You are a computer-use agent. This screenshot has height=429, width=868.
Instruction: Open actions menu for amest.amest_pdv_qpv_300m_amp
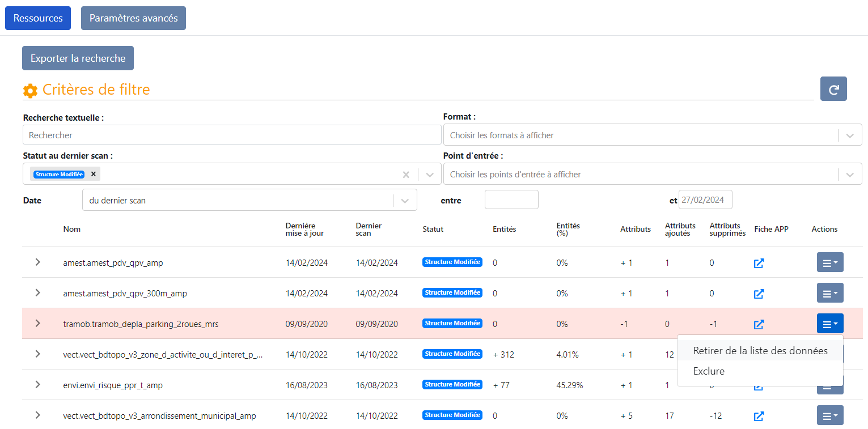(830, 293)
